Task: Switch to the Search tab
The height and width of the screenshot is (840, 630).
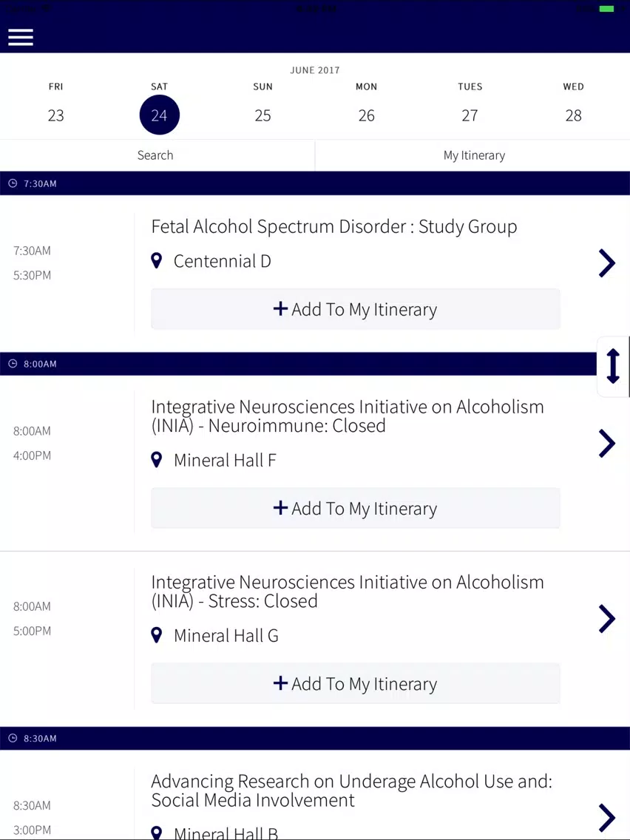Action: coord(155,155)
